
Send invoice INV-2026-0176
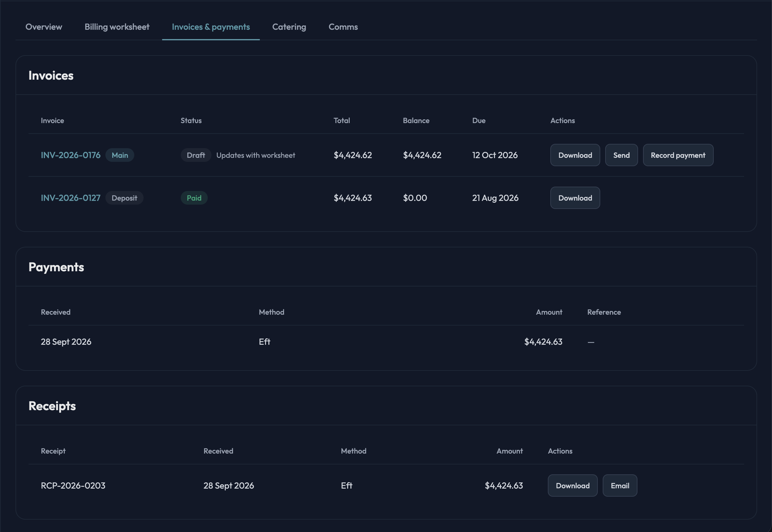(x=621, y=155)
